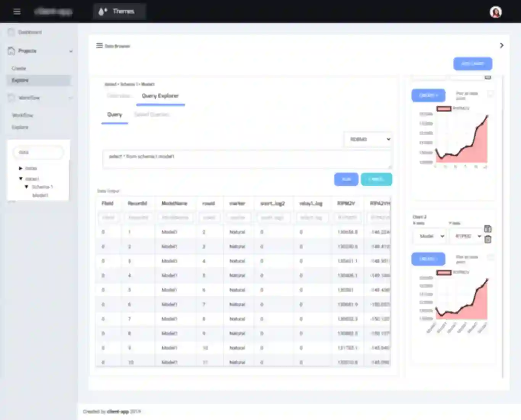The image size is (521, 420).
Task: Toggle plot all data points for Chart 2
Action: (x=490, y=258)
